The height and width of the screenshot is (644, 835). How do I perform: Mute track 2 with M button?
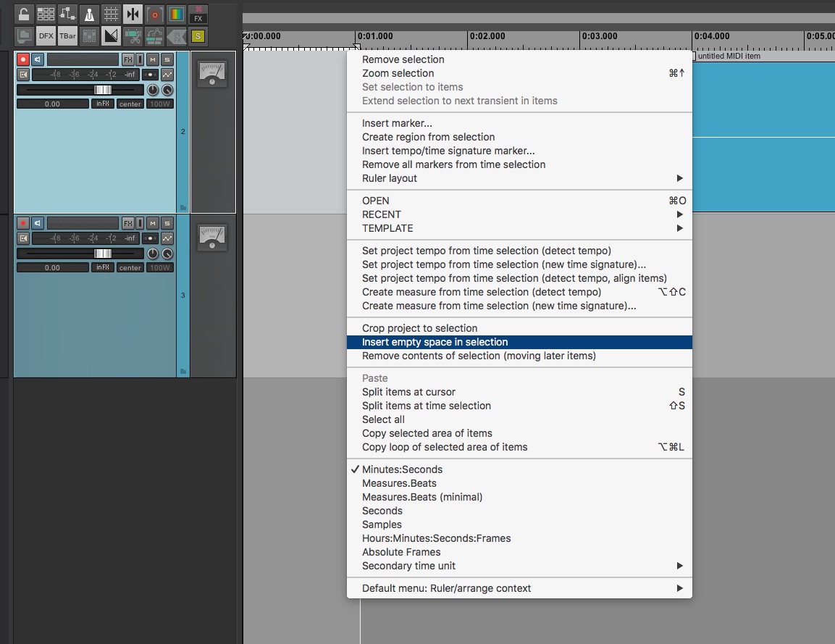point(153,59)
